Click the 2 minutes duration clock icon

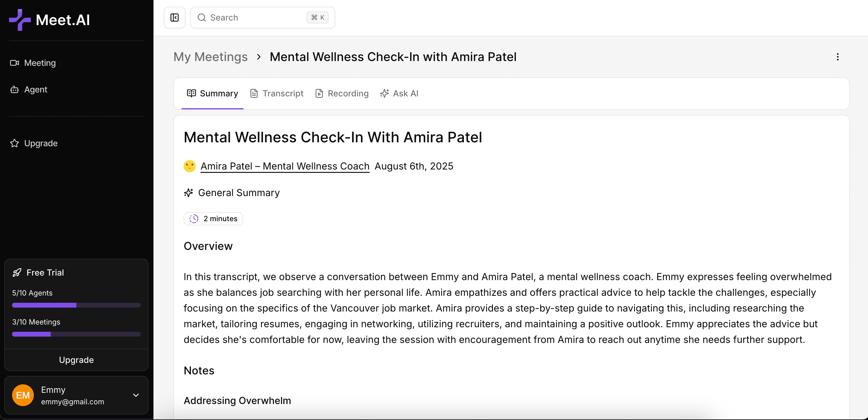click(194, 219)
